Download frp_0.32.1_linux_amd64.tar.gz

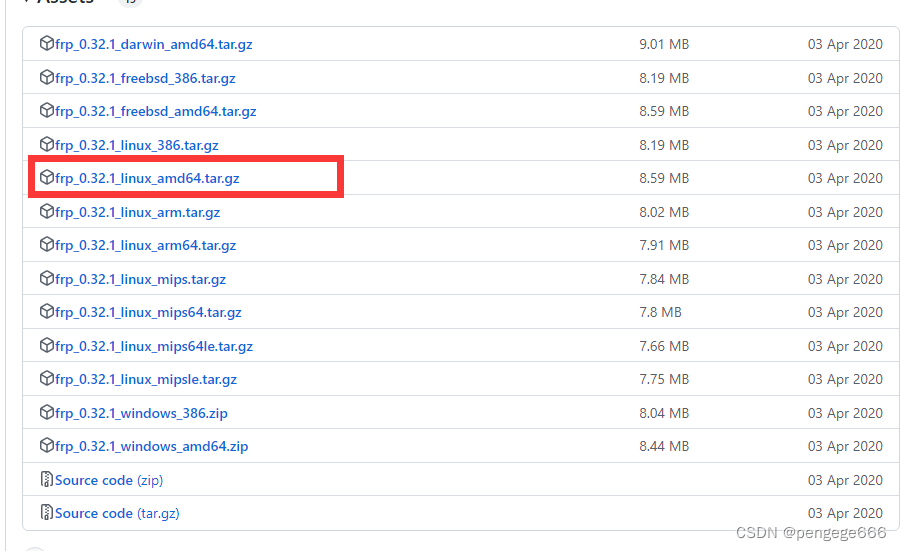click(147, 179)
